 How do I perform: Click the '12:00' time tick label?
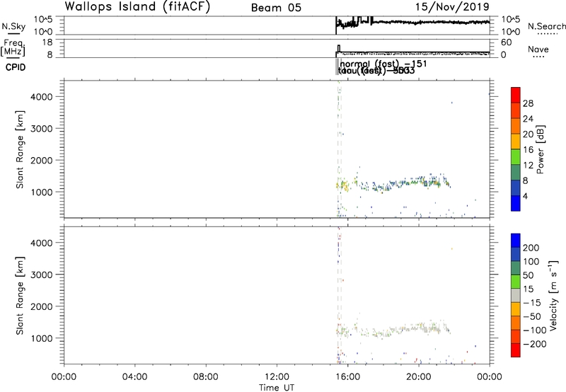tap(277, 377)
